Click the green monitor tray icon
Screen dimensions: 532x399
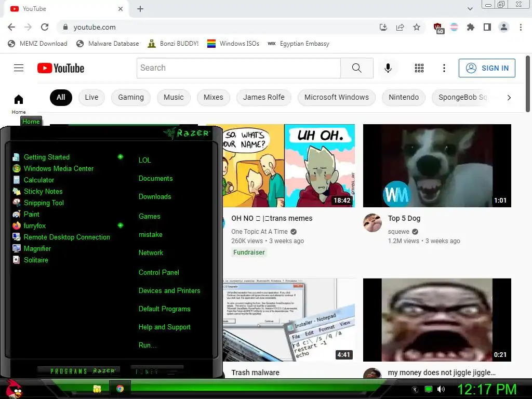click(x=429, y=389)
